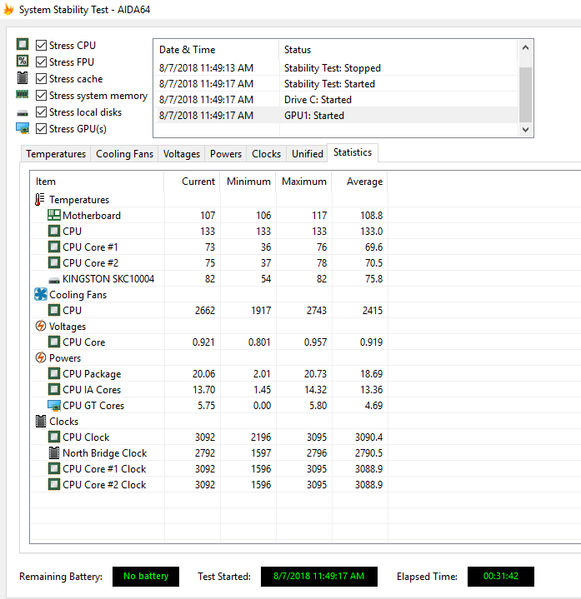Disable the Stress GPU(s) checkbox

(41, 129)
